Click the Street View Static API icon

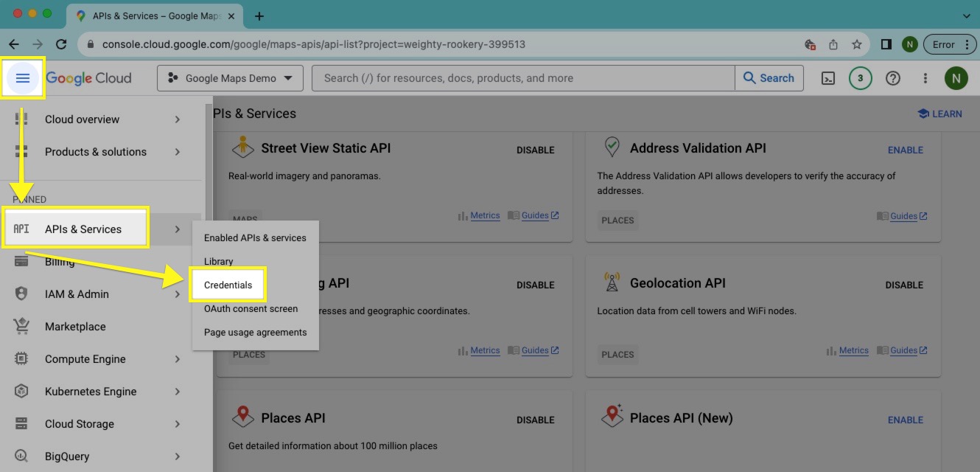pyautogui.click(x=242, y=147)
